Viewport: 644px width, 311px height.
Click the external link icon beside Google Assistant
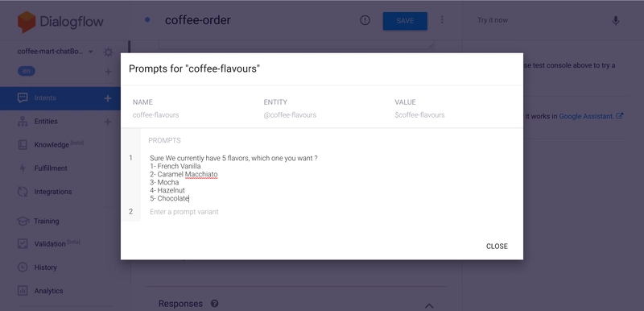point(620,116)
